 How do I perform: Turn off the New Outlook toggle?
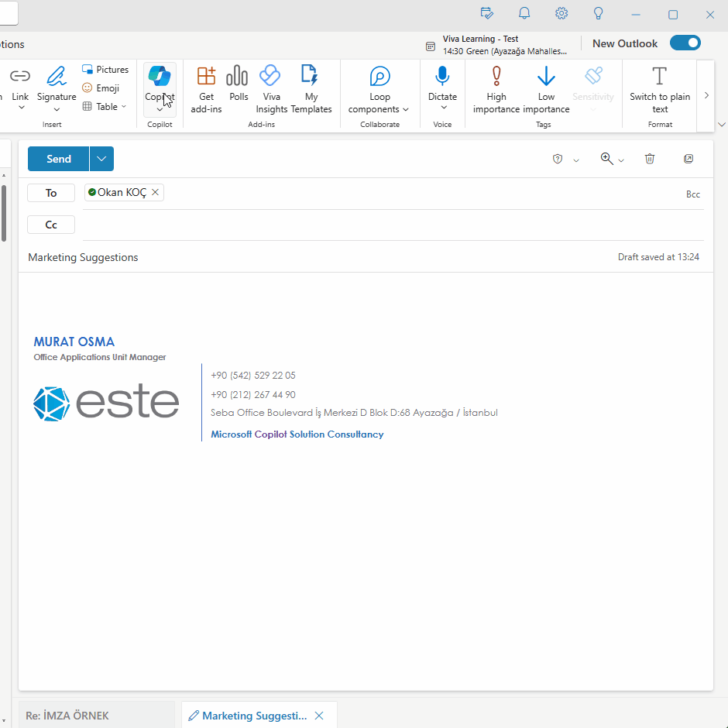pyautogui.click(x=685, y=43)
